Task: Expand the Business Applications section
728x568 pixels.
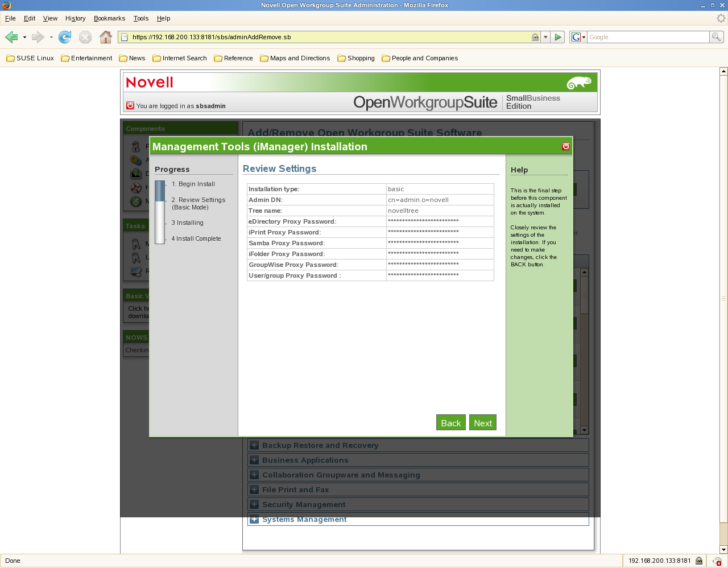Action: coord(254,460)
